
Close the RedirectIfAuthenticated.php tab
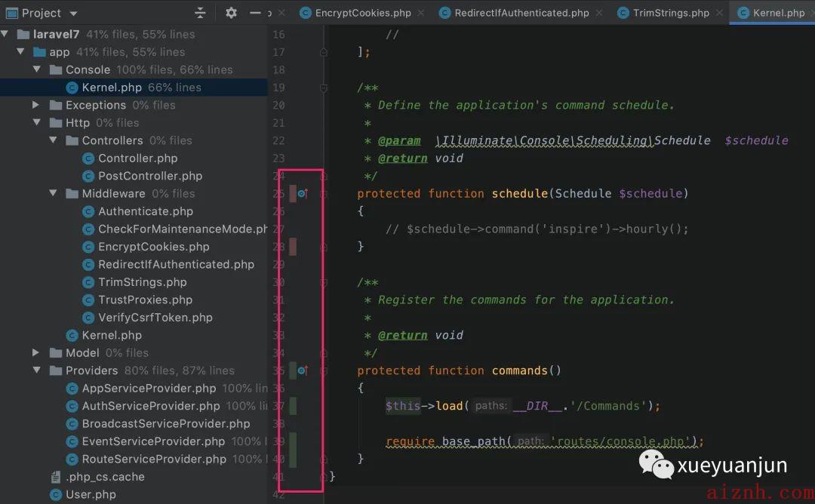599,13
